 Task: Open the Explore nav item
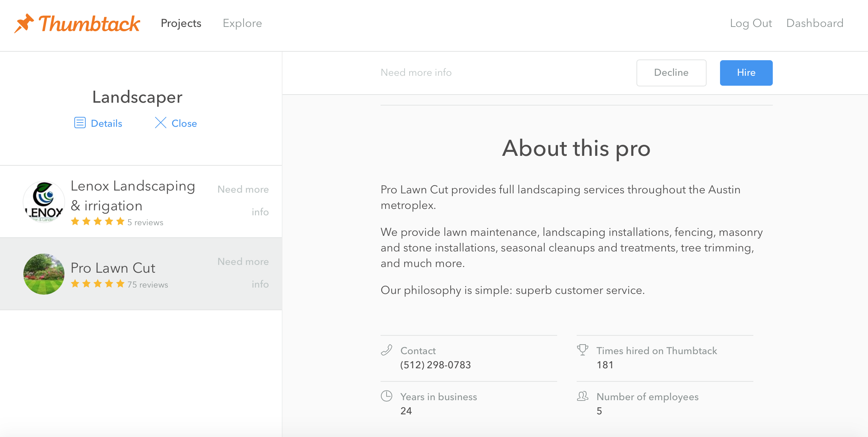242,23
